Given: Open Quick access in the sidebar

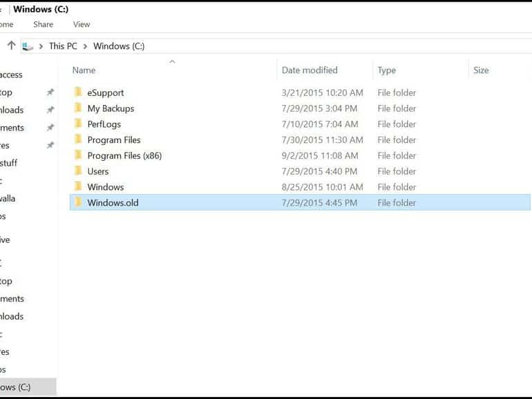Looking at the screenshot, I should click(11, 75).
